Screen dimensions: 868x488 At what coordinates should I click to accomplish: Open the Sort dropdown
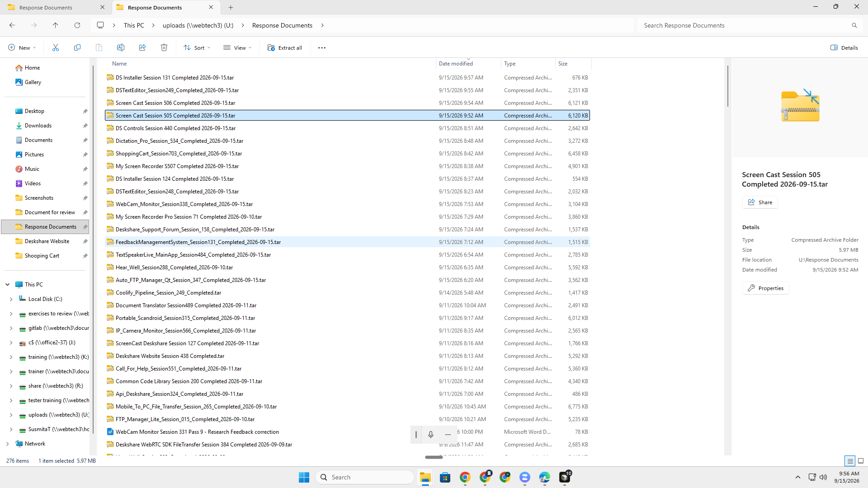click(197, 47)
